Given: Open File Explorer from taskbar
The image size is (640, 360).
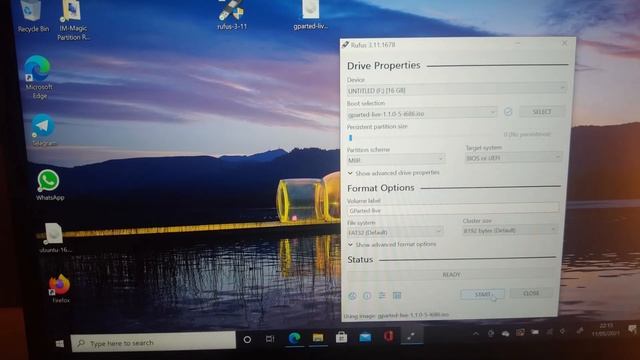Looking at the screenshot, I should pyautogui.click(x=318, y=338).
